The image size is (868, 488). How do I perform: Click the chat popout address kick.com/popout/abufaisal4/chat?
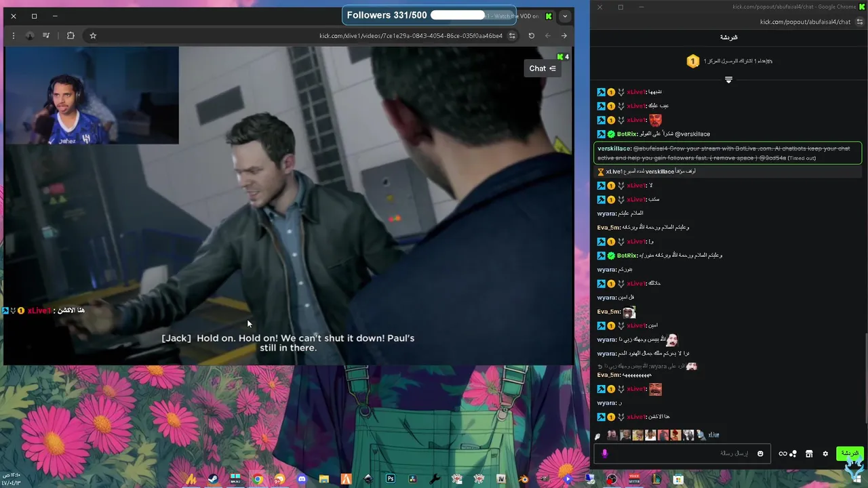[805, 22]
